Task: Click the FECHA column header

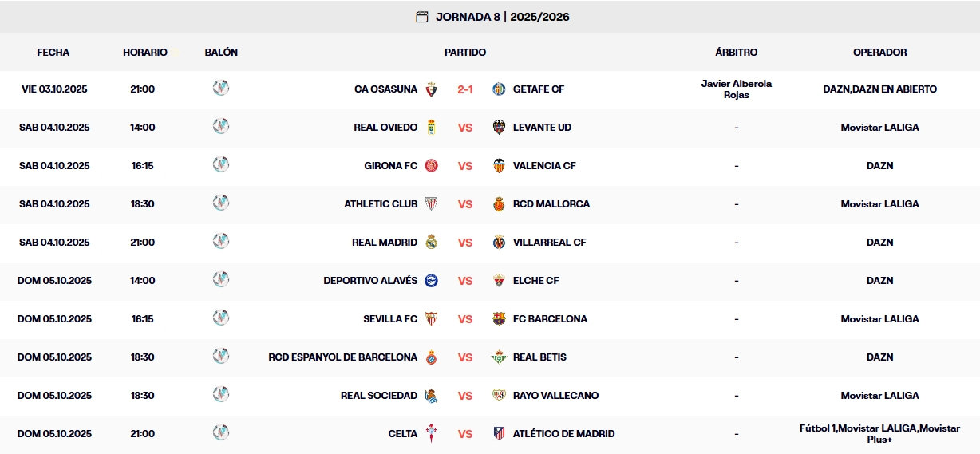Action: pyautogui.click(x=53, y=53)
